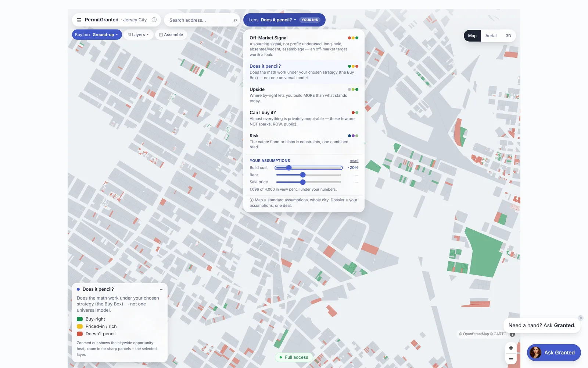Open the CARTO attribution link
The width and height of the screenshot is (588, 368).
click(x=498, y=334)
